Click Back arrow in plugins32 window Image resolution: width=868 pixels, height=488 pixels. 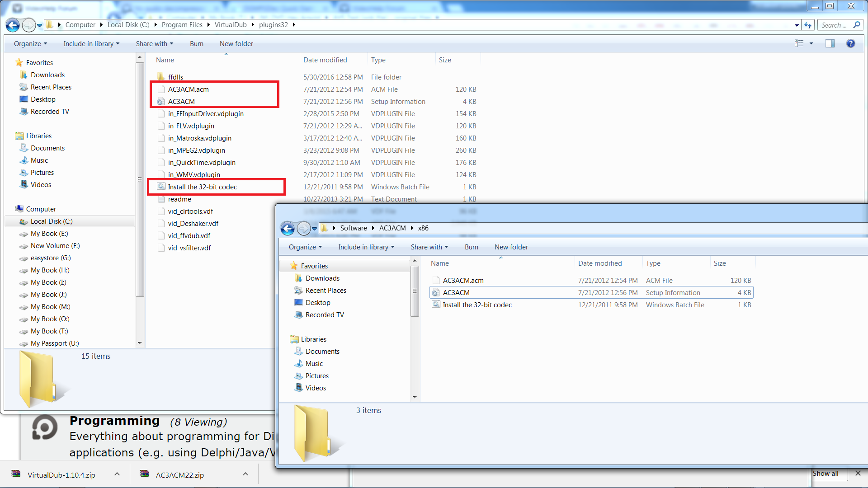[13, 25]
